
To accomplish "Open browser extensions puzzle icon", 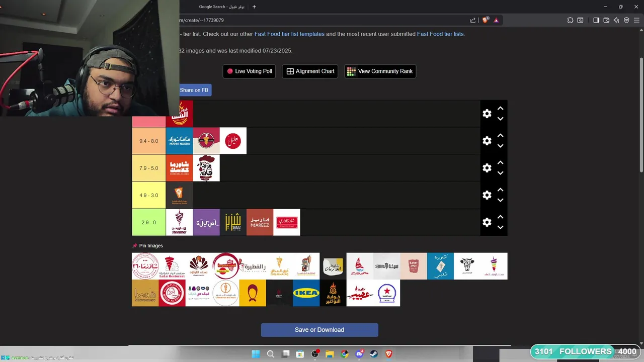I will 570,20.
